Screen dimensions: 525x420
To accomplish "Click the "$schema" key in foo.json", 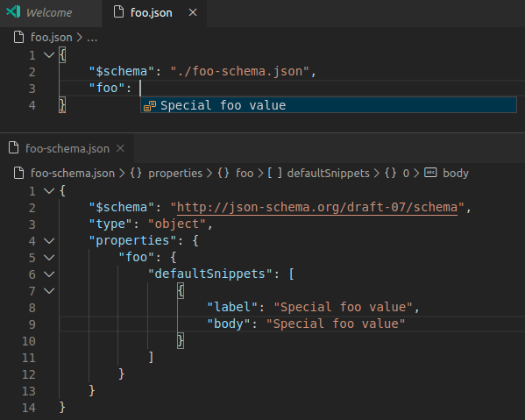I will pyautogui.click(x=122, y=71).
